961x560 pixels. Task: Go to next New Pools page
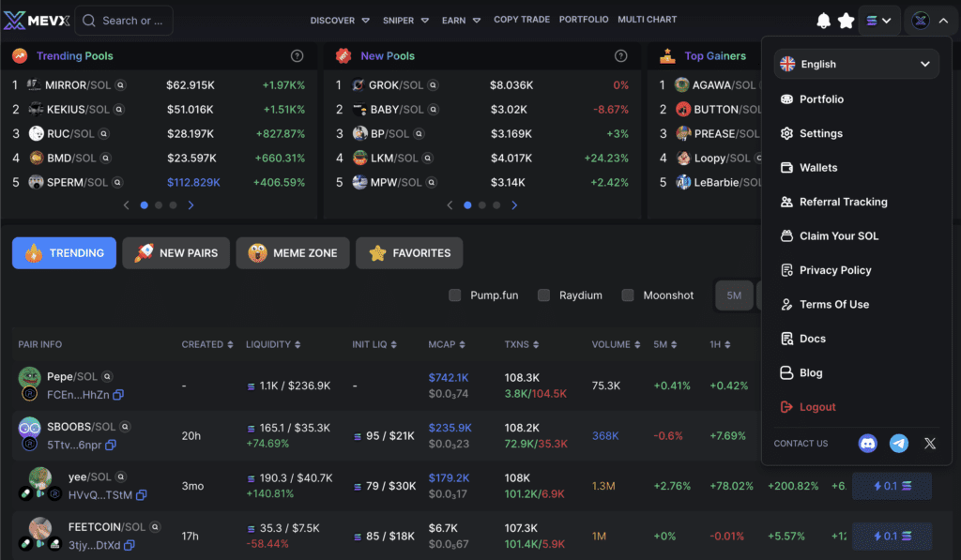tap(514, 205)
